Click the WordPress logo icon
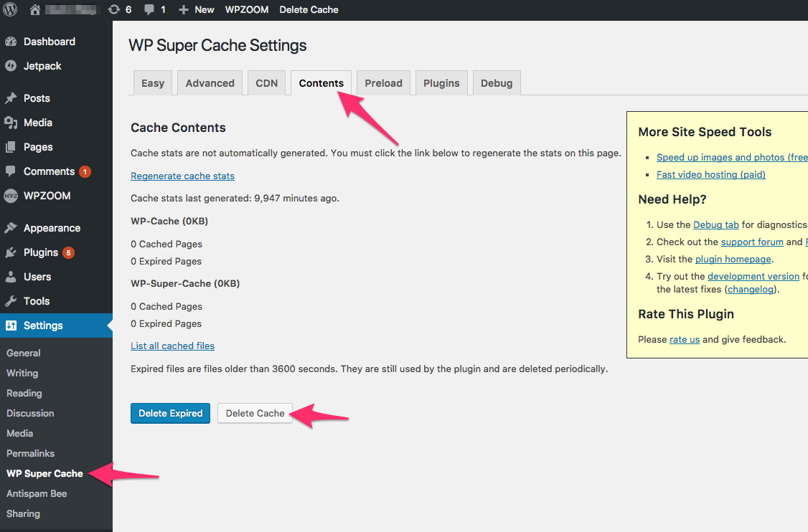 point(10,9)
